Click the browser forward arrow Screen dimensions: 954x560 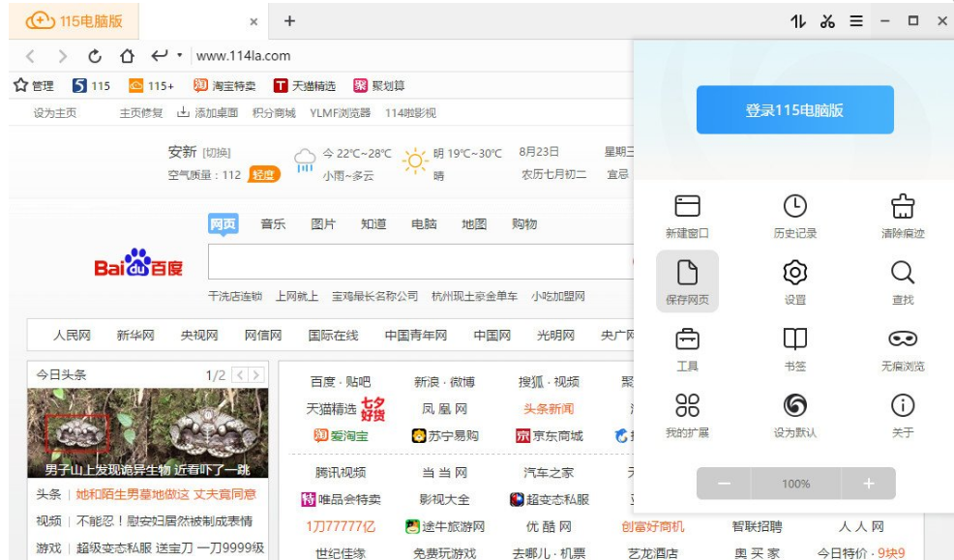pyautogui.click(x=62, y=56)
